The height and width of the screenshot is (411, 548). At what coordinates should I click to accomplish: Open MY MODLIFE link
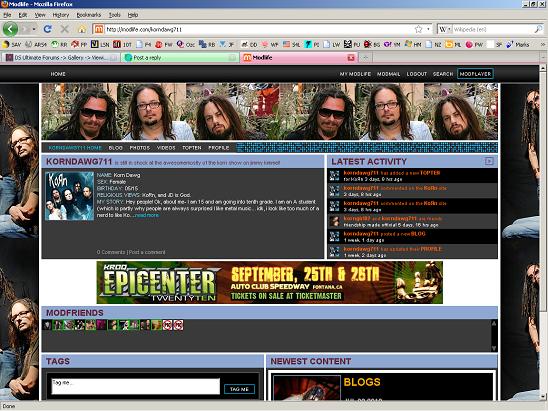[355, 74]
